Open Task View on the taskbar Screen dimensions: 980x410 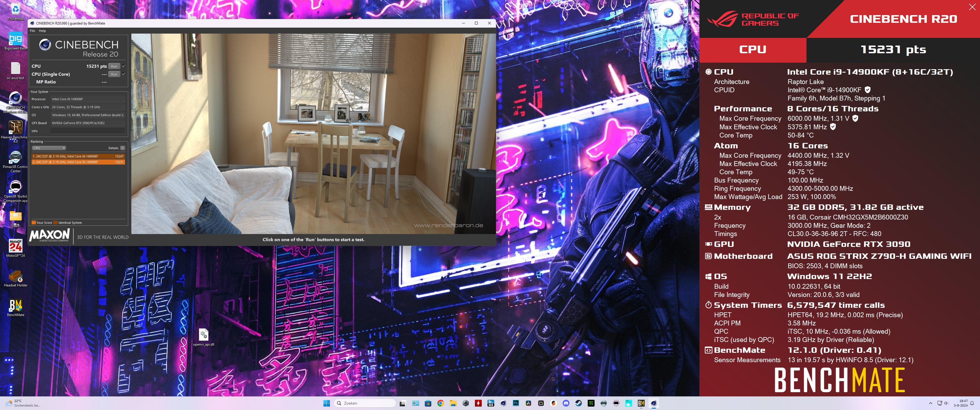tap(403, 403)
